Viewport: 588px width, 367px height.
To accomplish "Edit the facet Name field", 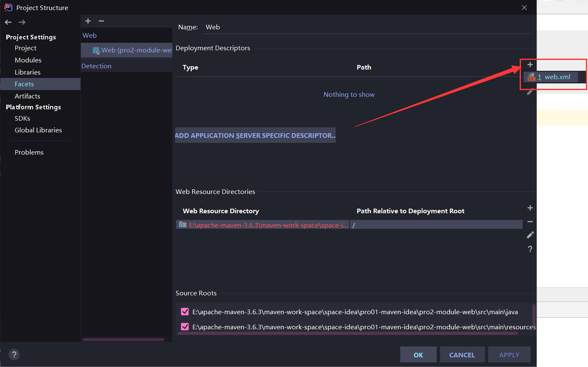I will click(368, 27).
